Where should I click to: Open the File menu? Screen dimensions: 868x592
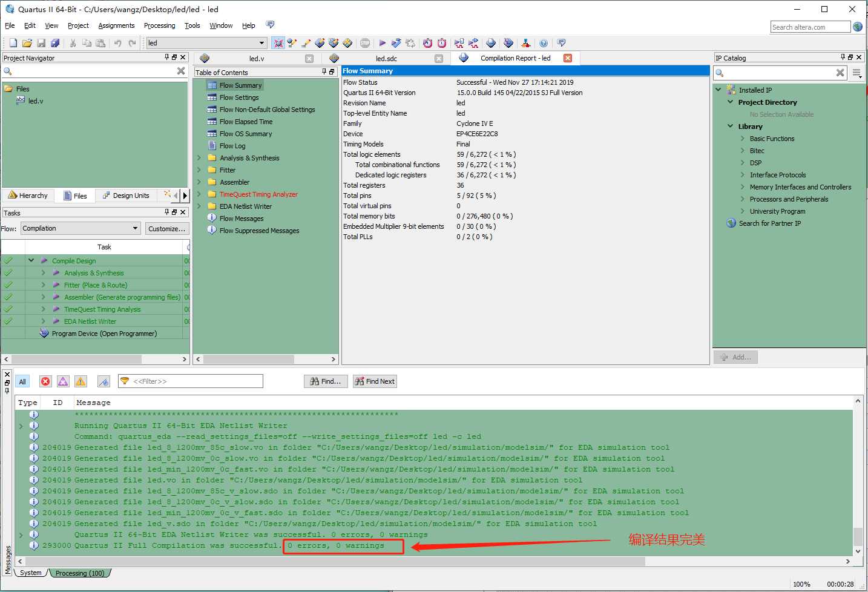(x=10, y=25)
